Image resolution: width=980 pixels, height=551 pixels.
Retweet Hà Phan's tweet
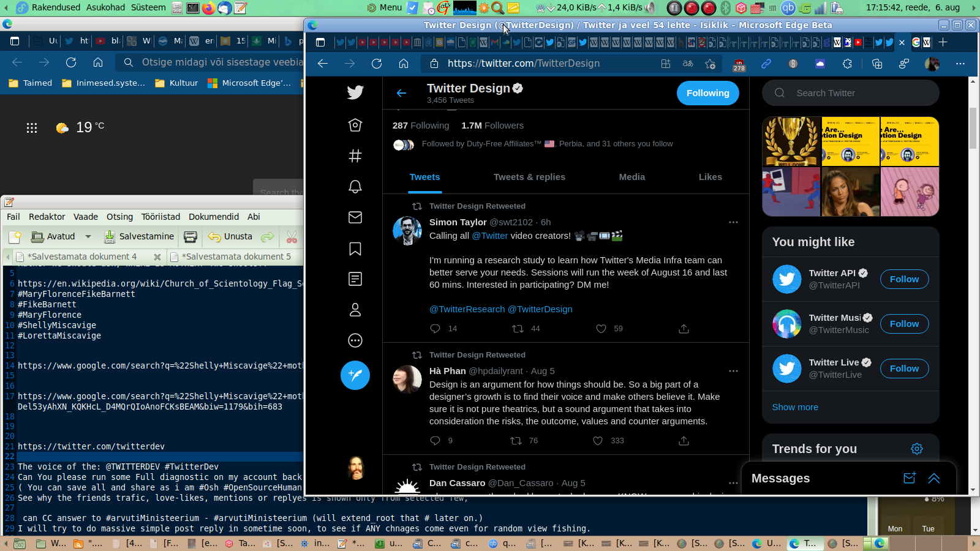click(x=516, y=441)
